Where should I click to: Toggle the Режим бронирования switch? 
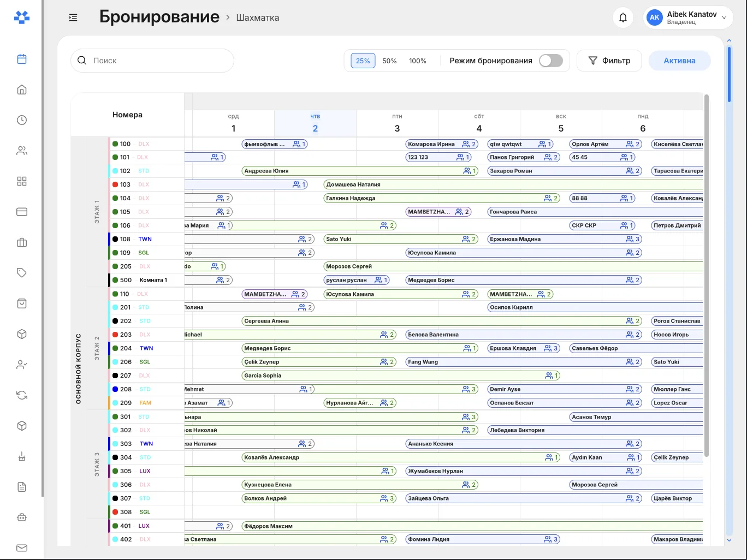tap(550, 61)
